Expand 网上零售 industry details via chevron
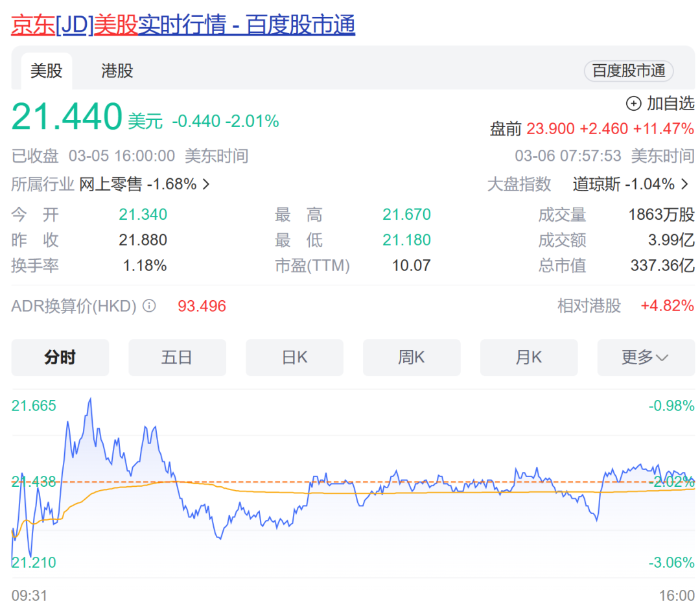 [205, 184]
